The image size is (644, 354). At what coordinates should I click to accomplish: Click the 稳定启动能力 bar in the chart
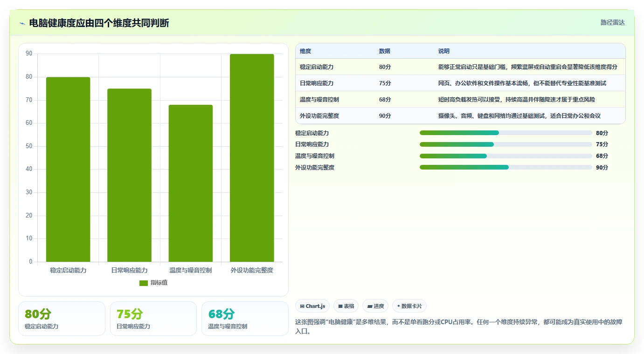click(68, 170)
